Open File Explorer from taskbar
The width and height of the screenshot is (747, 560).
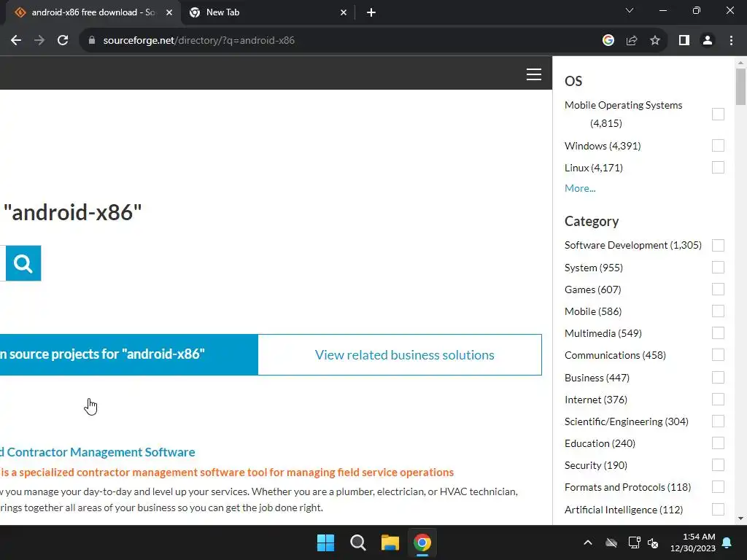(390, 542)
